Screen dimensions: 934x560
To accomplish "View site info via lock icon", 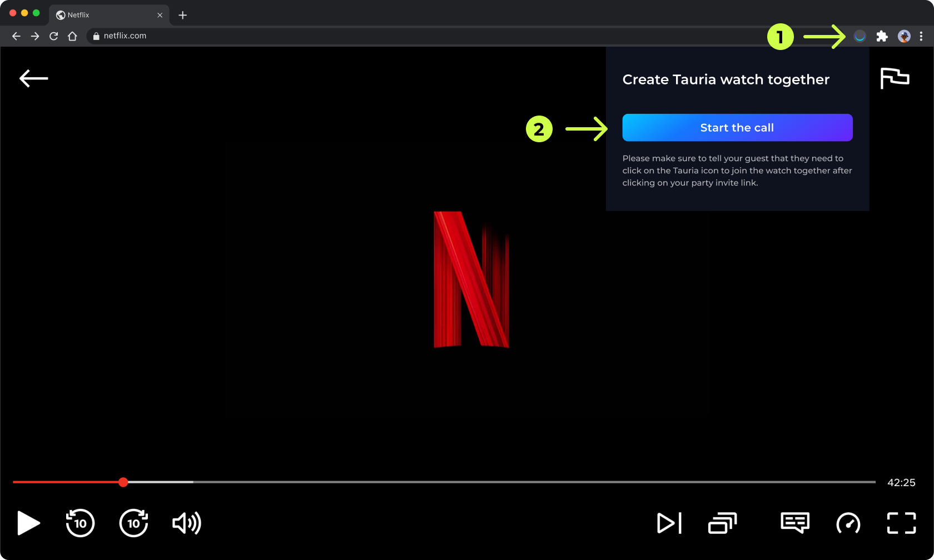I will coord(96,36).
